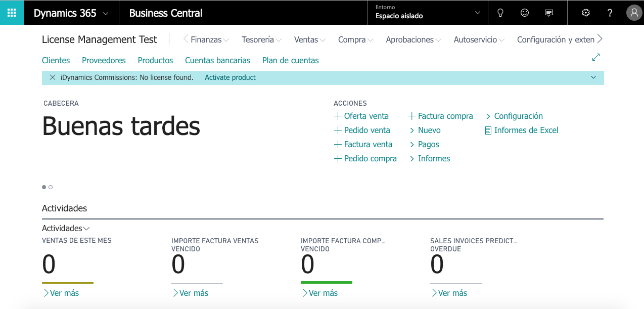Viewport: 644px width, 309px height.
Task: Open the settings gear icon
Action: click(586, 13)
